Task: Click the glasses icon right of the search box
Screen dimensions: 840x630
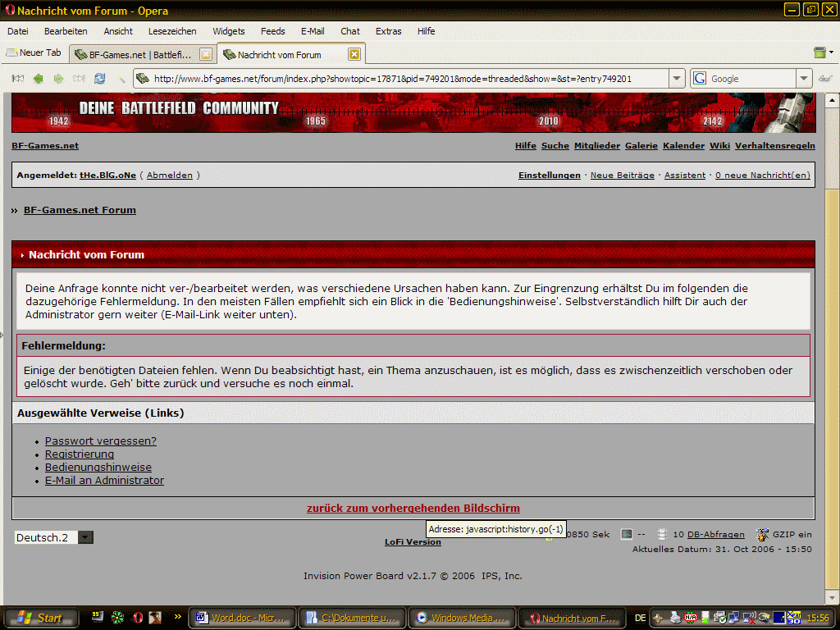Action: [825, 79]
